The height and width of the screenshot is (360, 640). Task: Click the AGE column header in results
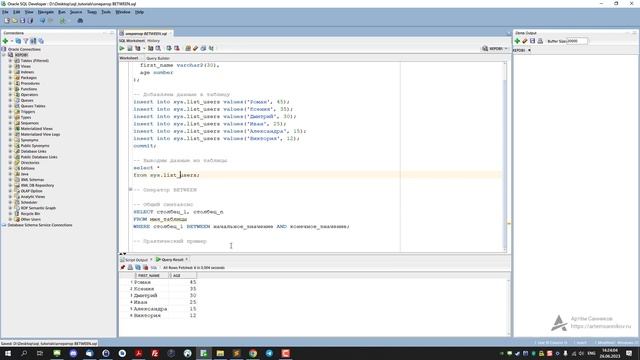(x=182, y=276)
